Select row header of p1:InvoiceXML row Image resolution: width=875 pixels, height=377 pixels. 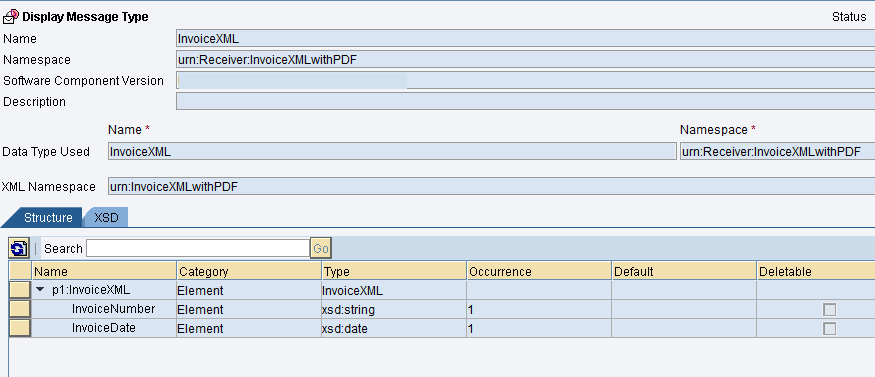pos(21,290)
